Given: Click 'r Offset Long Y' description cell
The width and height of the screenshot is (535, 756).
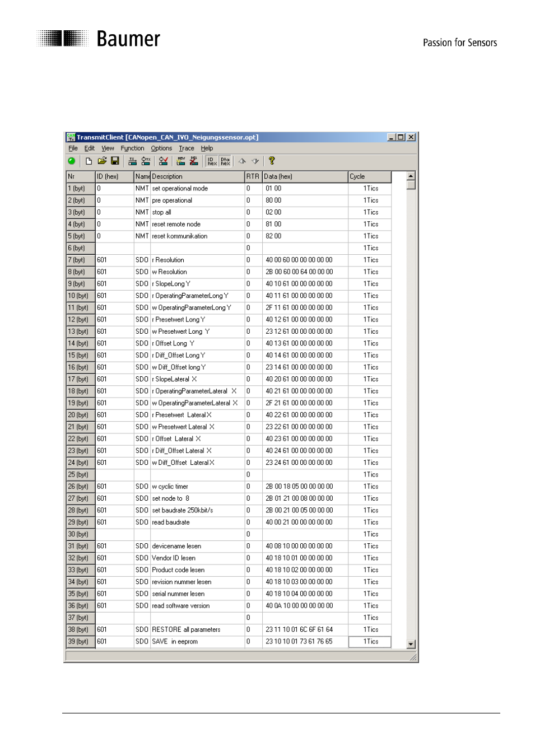Looking at the screenshot, I should 197,344.
